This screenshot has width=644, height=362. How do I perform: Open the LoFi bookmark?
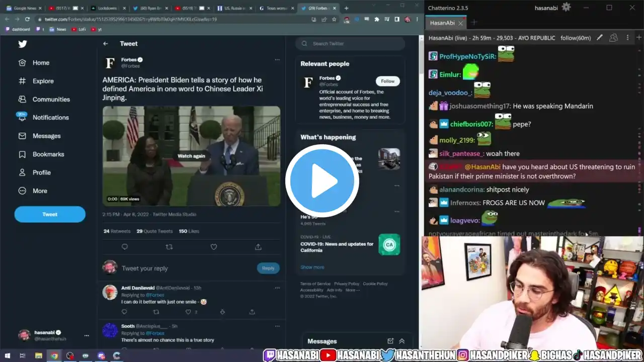[x=79, y=29]
